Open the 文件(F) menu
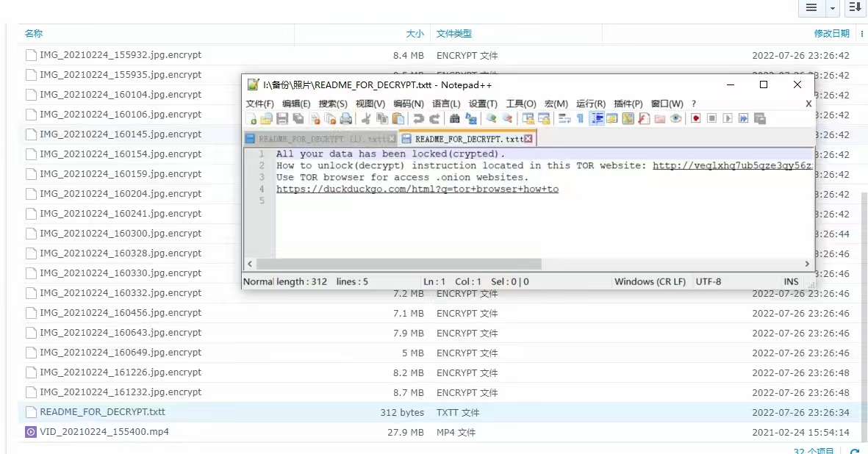Image resolution: width=868 pixels, height=454 pixels. [259, 104]
